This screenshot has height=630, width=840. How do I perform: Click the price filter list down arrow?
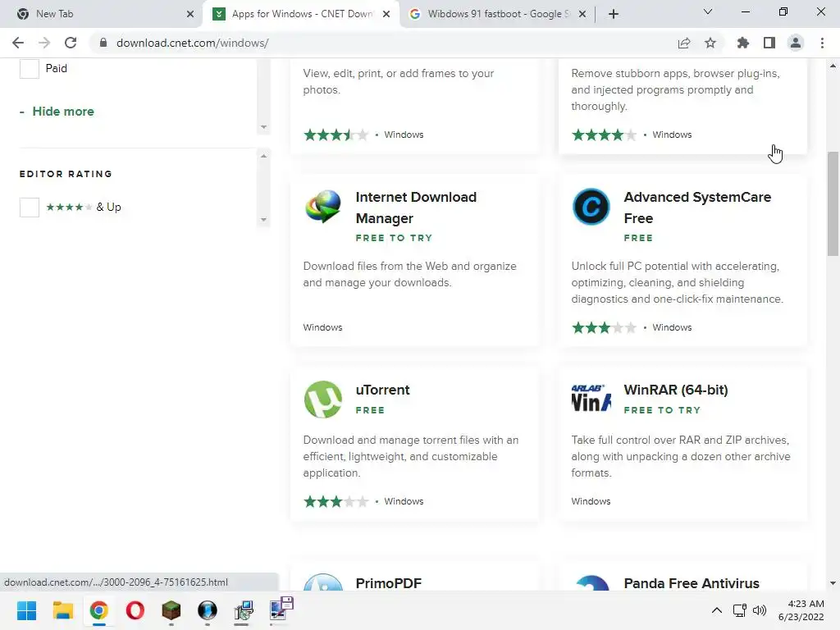tap(263, 127)
